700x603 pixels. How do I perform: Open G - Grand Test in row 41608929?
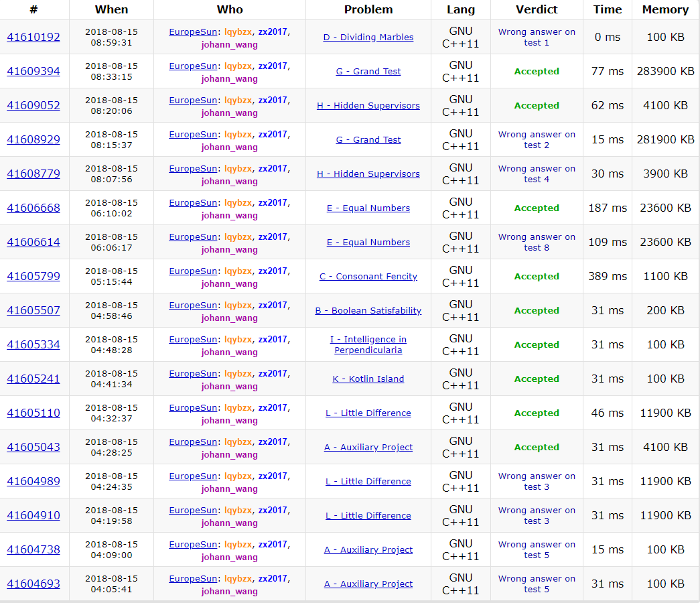(x=368, y=139)
